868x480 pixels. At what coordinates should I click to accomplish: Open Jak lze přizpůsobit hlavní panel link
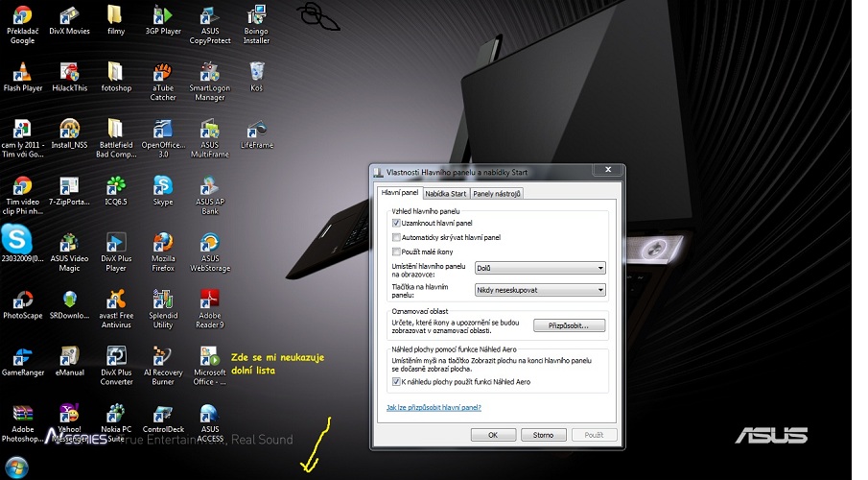(434, 407)
